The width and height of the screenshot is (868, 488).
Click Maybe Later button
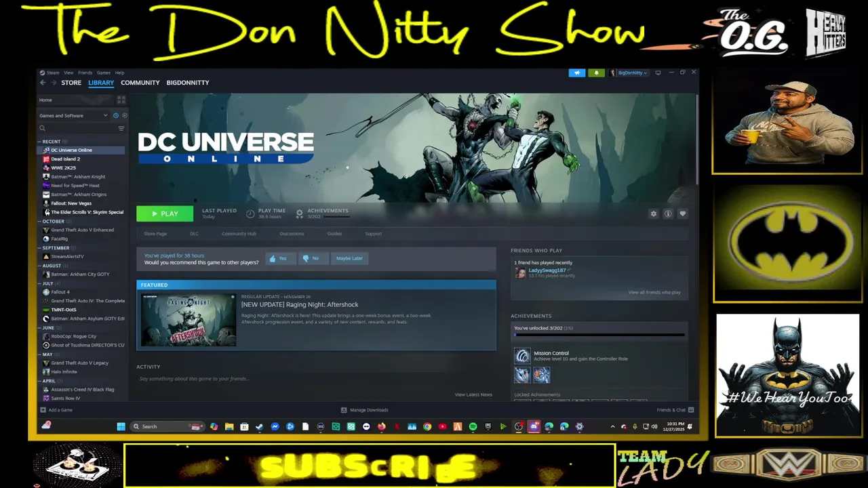(349, 258)
